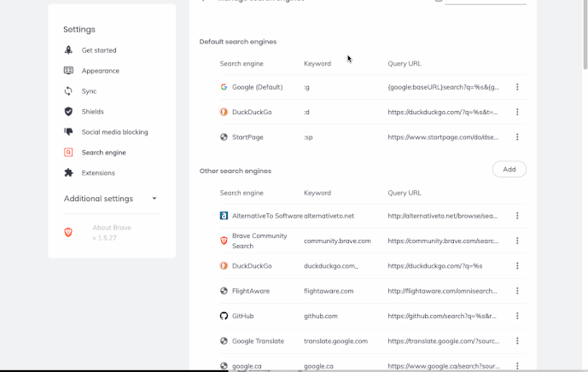Open more actions for AlternativeTo Software
Viewport: 588px width, 372px height.
coord(517,216)
